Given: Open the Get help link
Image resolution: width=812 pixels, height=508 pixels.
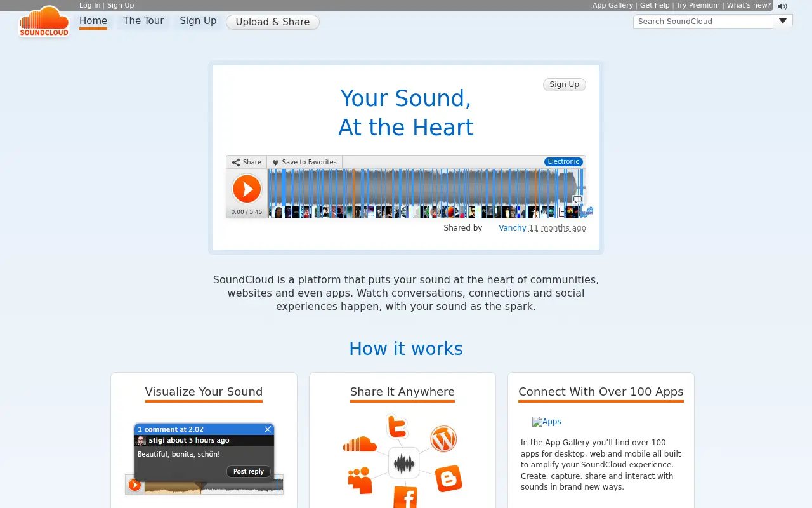Looking at the screenshot, I should coord(655,5).
